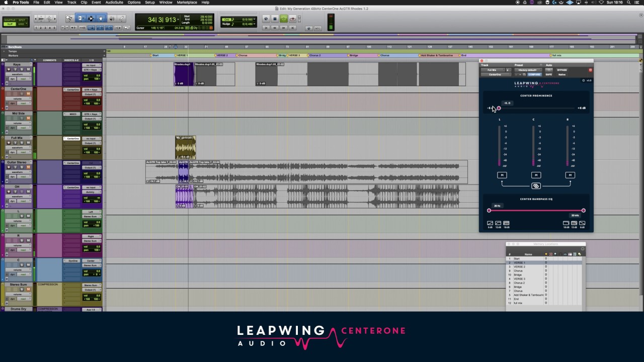Select left 12 dB filter slope icon

pos(498,223)
